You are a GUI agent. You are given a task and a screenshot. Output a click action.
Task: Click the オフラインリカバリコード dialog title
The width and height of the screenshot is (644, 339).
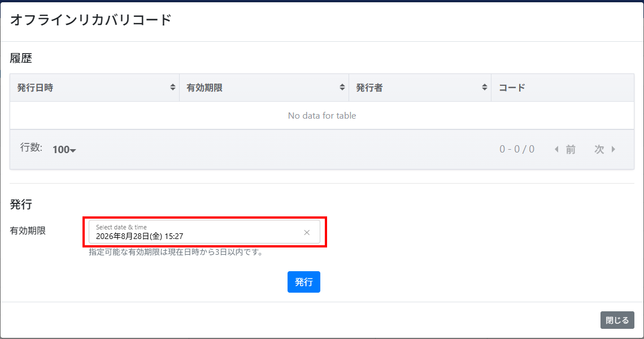91,20
